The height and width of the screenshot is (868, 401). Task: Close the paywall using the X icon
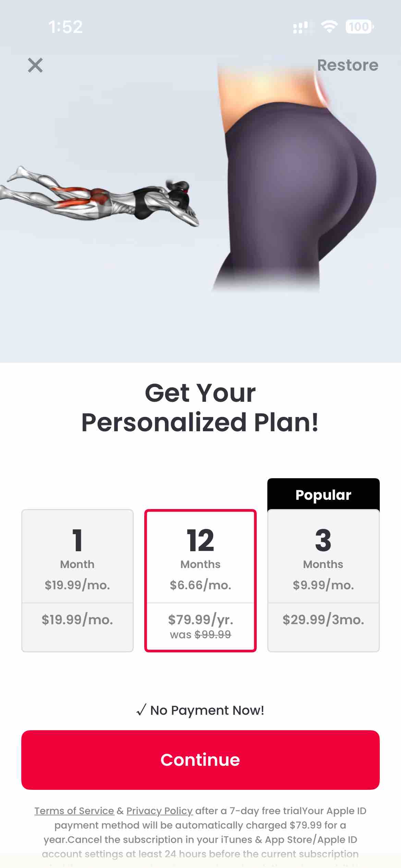tap(35, 65)
